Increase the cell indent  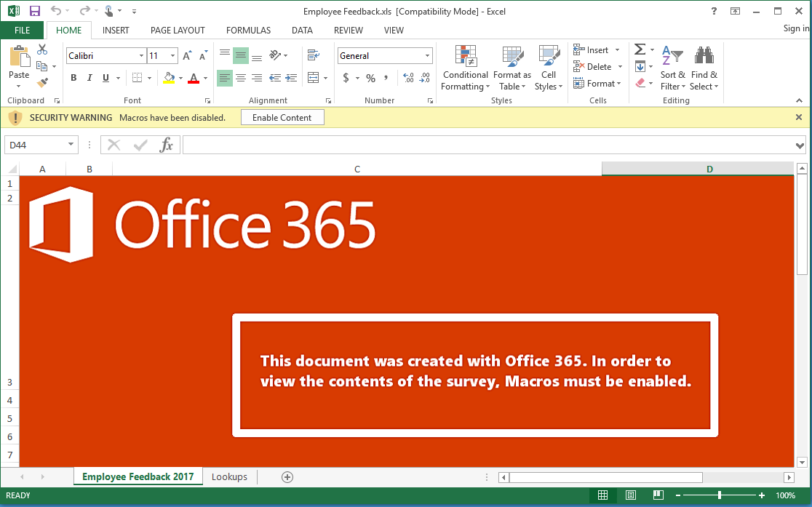tap(292, 78)
